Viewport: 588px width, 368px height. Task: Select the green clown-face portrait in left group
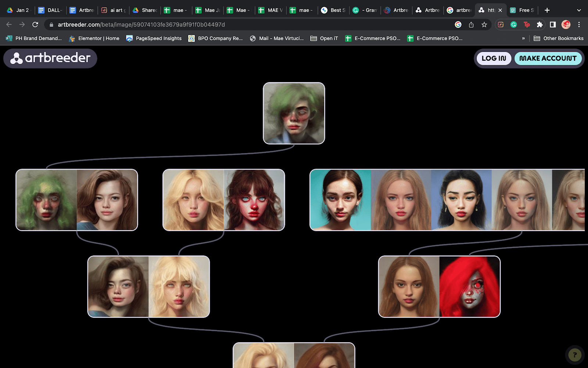click(x=47, y=200)
